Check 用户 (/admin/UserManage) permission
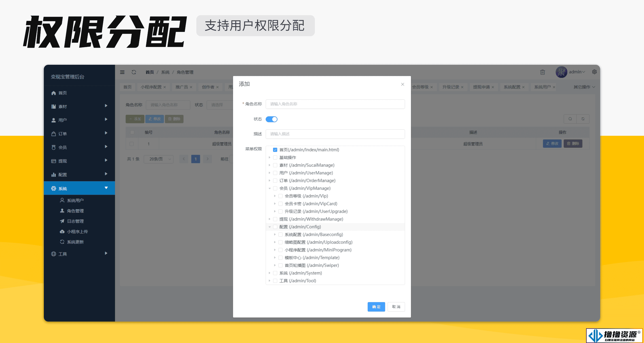This screenshot has width=644, height=343. pos(275,173)
